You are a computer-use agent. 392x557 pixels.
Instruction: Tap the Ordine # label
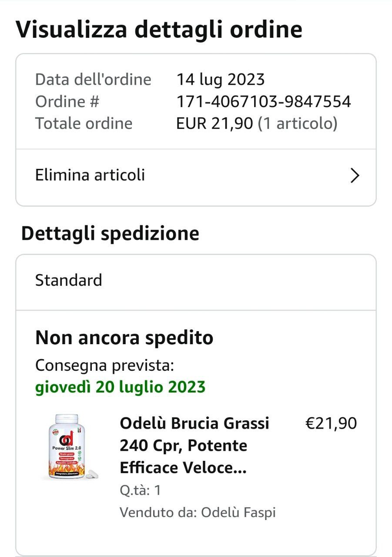coord(67,102)
